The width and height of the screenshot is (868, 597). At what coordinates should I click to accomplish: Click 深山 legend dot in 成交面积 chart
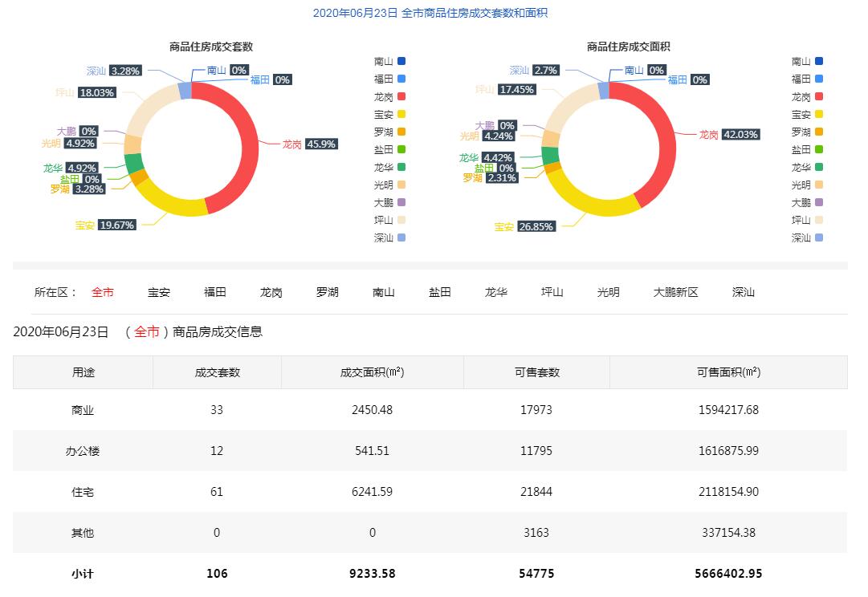(x=818, y=238)
